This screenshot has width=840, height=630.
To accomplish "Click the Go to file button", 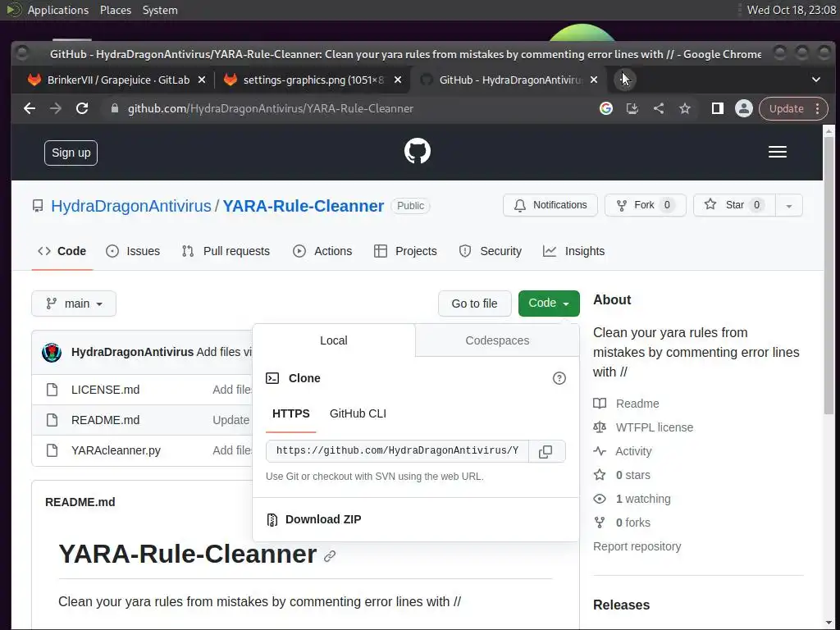I will pos(474,304).
